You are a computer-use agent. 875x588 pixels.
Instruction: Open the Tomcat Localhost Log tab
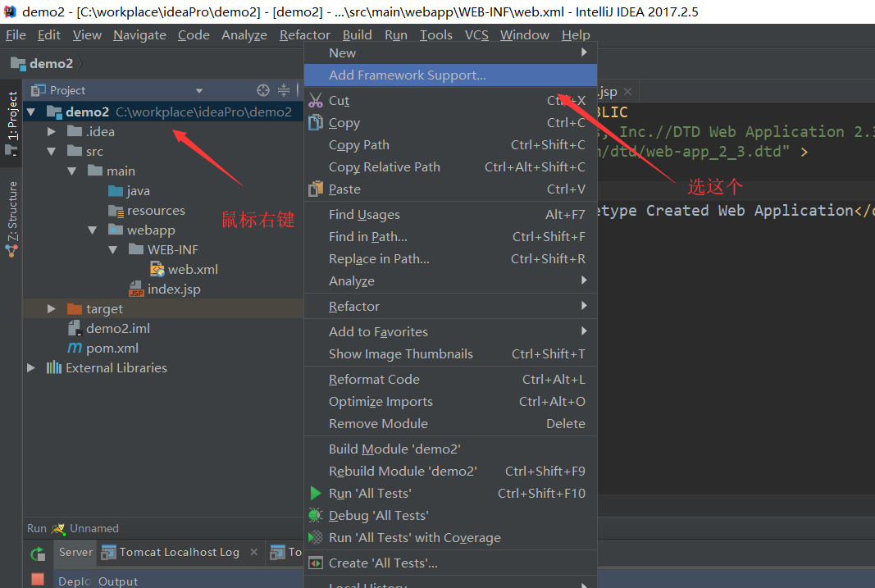[x=179, y=552]
